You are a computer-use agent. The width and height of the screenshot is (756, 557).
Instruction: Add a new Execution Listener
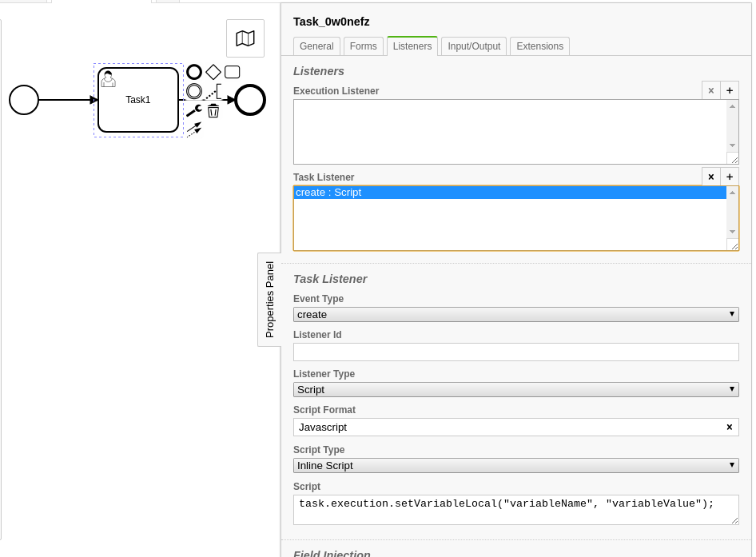coord(730,90)
